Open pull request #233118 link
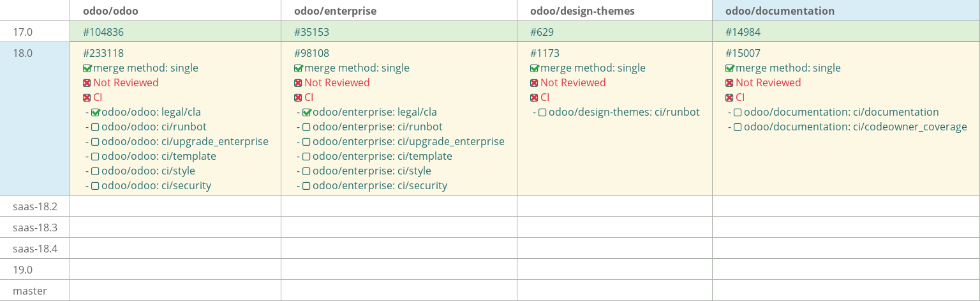The width and height of the screenshot is (980, 301). tap(103, 54)
